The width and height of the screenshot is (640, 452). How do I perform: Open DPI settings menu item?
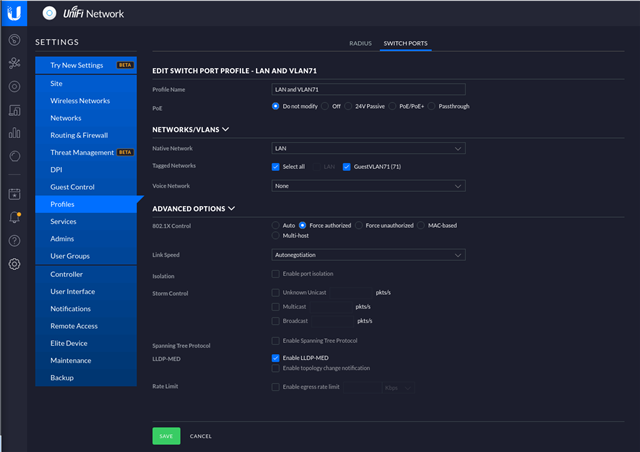pos(86,170)
